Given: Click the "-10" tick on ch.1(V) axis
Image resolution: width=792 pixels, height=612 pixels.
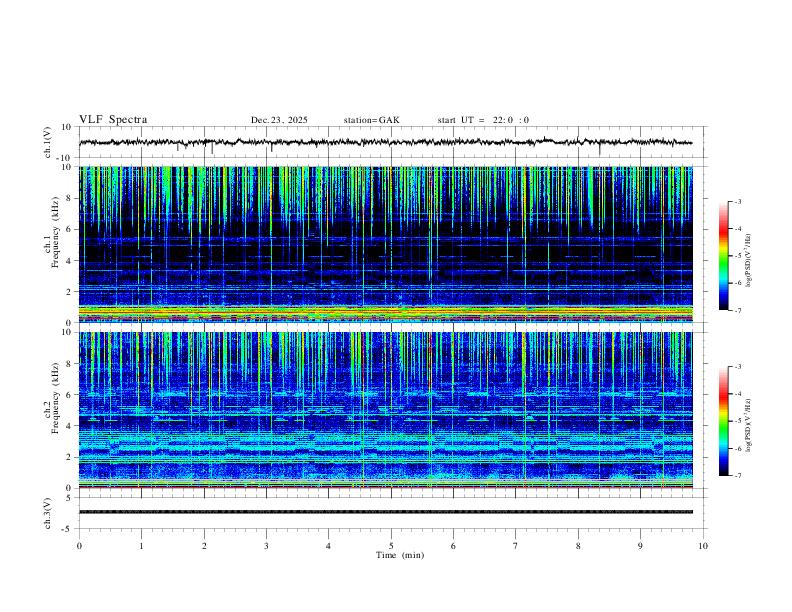Looking at the screenshot, I should coord(65,158).
